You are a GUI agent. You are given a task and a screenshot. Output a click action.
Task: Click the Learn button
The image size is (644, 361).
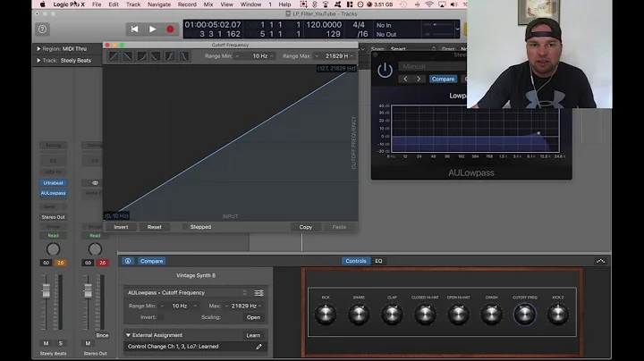[253, 335]
